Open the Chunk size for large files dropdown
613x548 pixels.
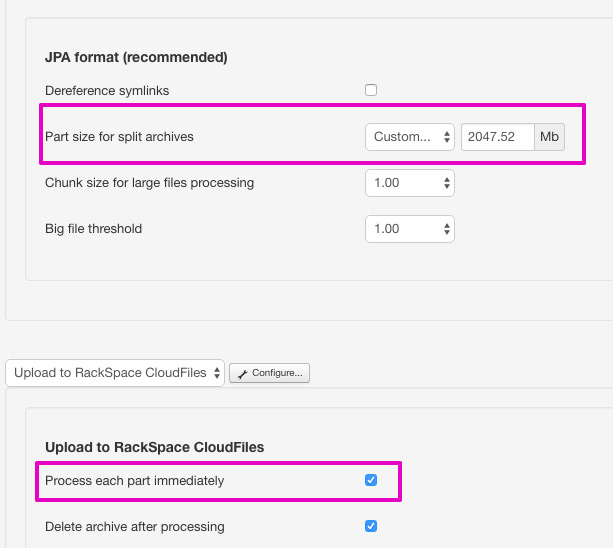pos(410,183)
